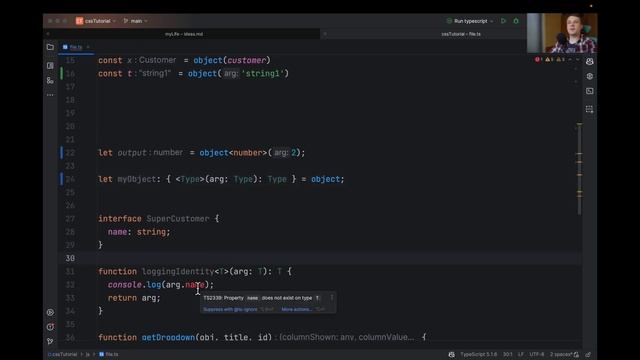Click the editor vertical scrollbar thumb
Viewport: 640px width, 360px height.
[579, 169]
